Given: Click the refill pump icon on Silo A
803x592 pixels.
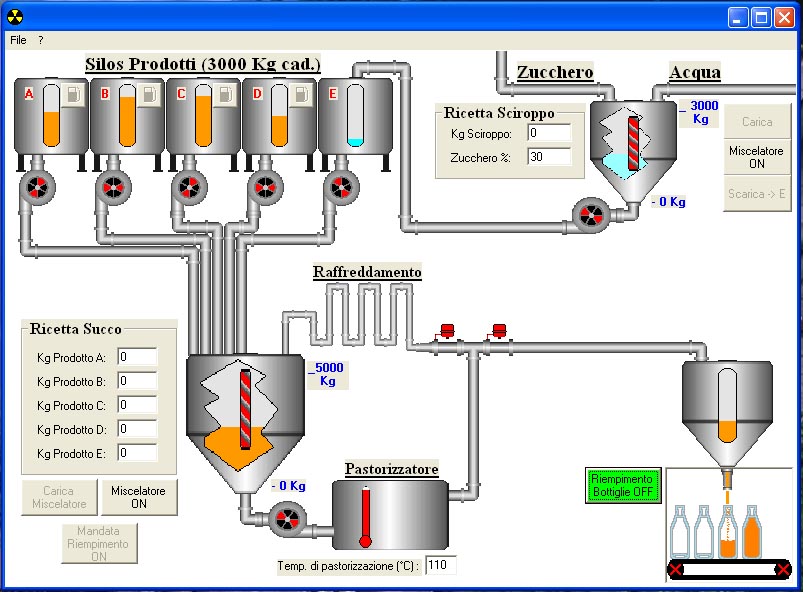Looking at the screenshot, I should coord(72,93).
